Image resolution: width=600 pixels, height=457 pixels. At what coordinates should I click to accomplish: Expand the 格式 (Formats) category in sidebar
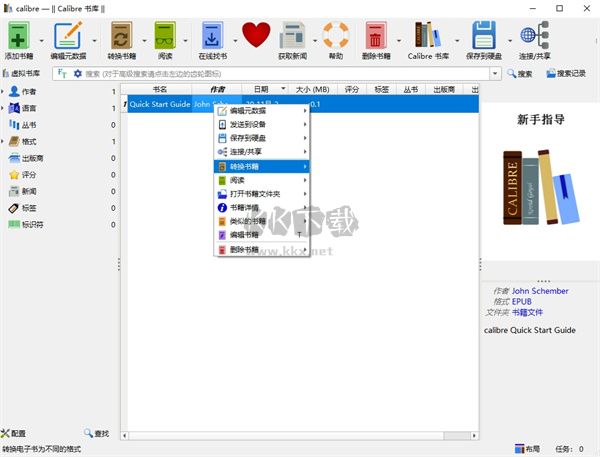click(4, 141)
